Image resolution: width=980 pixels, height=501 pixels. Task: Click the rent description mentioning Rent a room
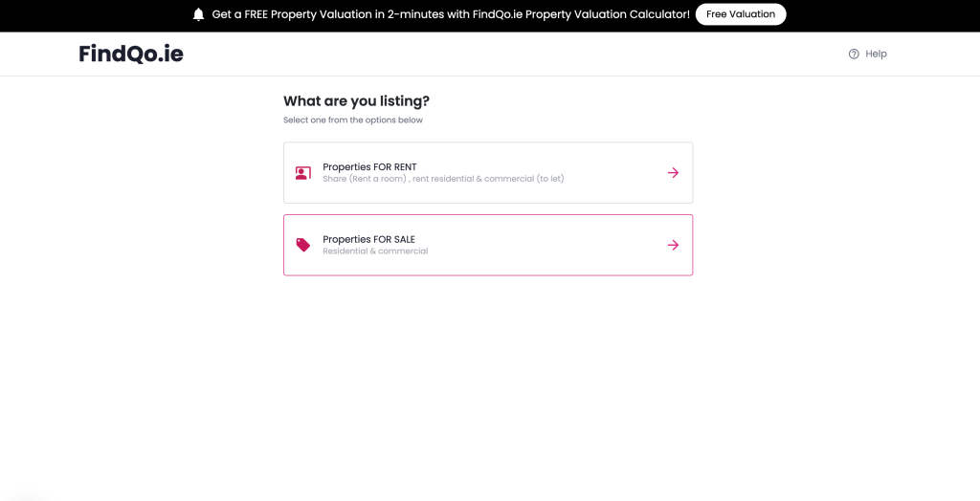point(443,179)
